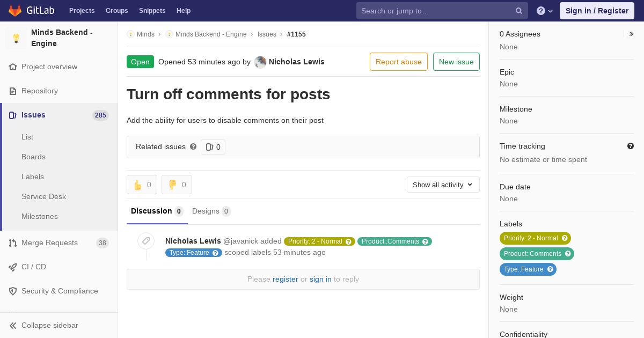Click the Repository file icon

[x=13, y=91]
